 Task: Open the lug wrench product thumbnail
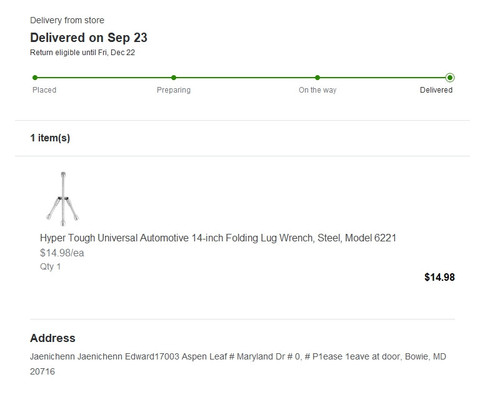pos(63,199)
